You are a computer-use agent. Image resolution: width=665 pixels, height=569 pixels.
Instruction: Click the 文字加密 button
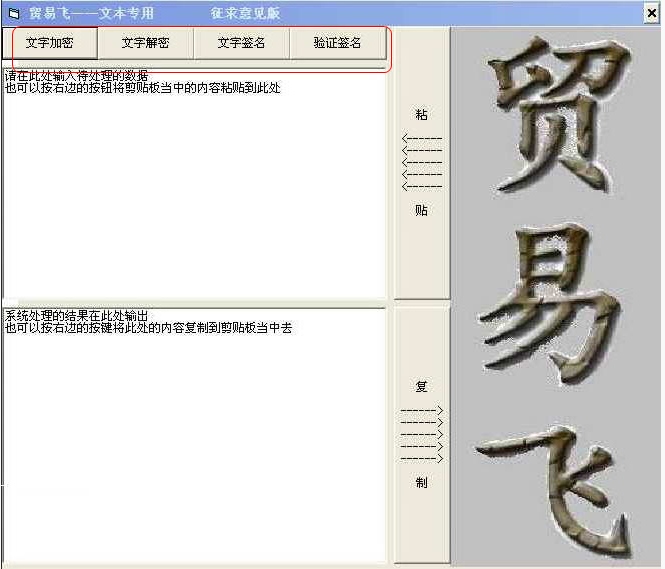pos(50,43)
